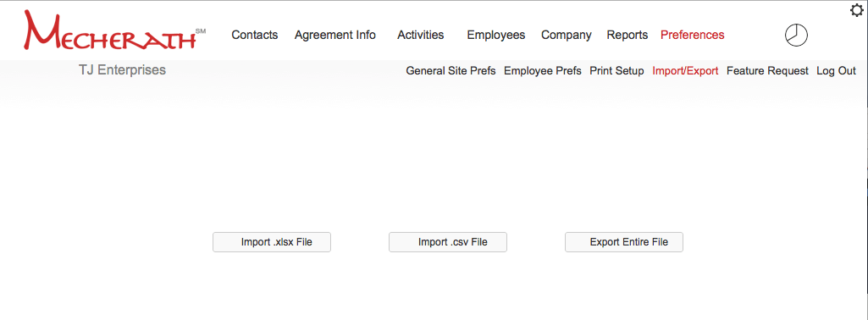Open the Agreement Info menu

334,35
